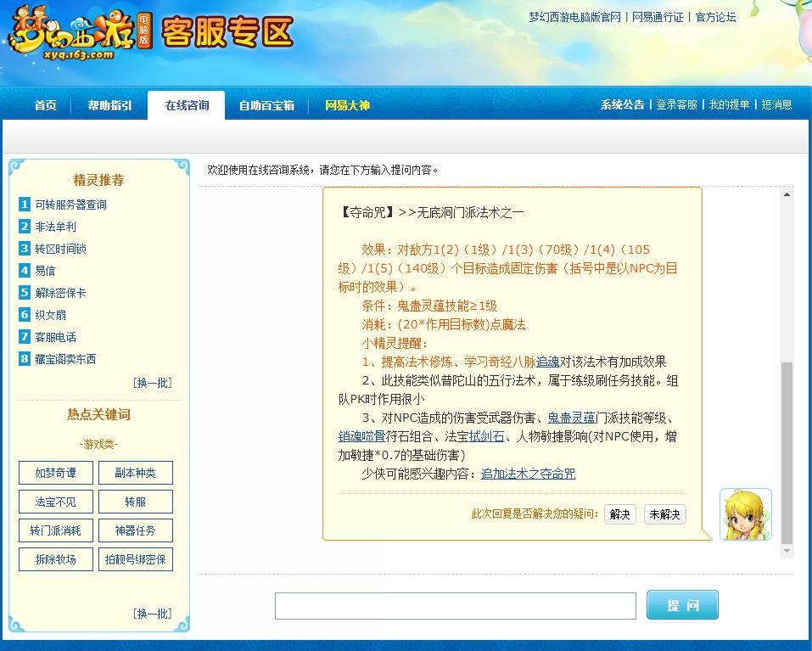Click keyword button 如梦奇谭
The height and width of the screenshot is (651, 812).
pyautogui.click(x=56, y=473)
